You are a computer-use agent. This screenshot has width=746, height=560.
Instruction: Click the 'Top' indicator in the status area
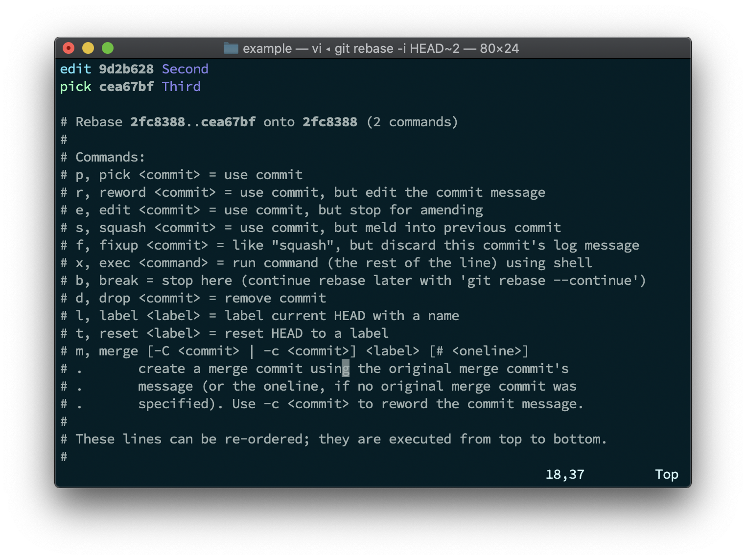coord(667,474)
